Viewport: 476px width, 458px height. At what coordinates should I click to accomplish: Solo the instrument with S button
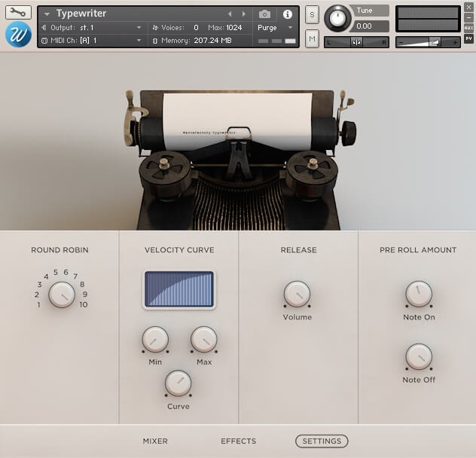click(312, 14)
